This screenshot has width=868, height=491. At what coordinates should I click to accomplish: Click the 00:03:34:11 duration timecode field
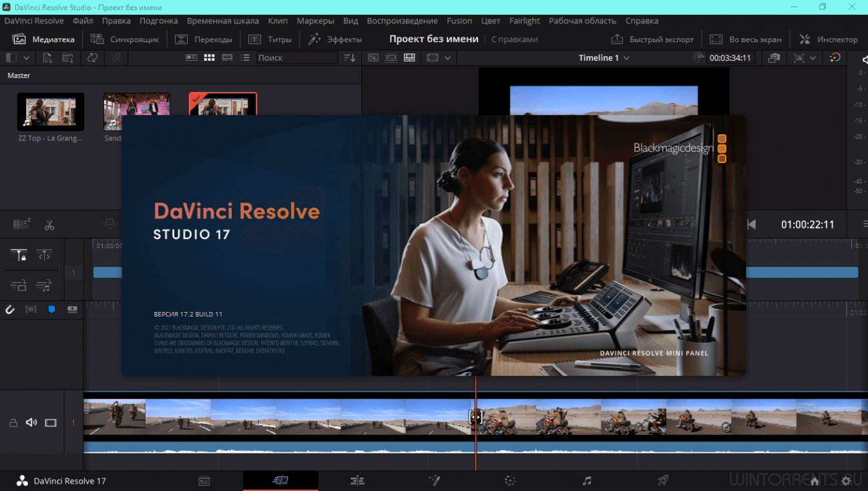click(x=730, y=58)
